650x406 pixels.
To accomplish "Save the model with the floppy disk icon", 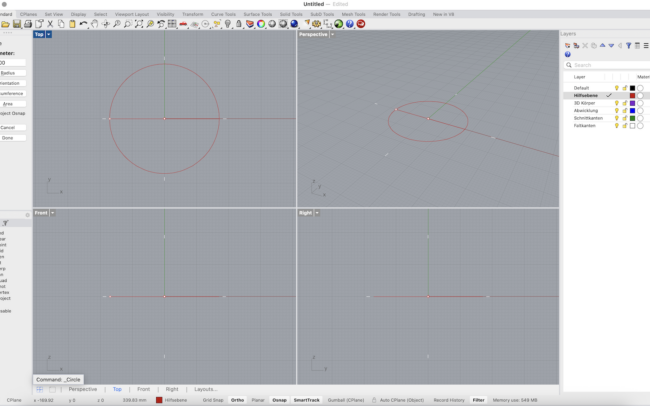I will click(x=17, y=24).
